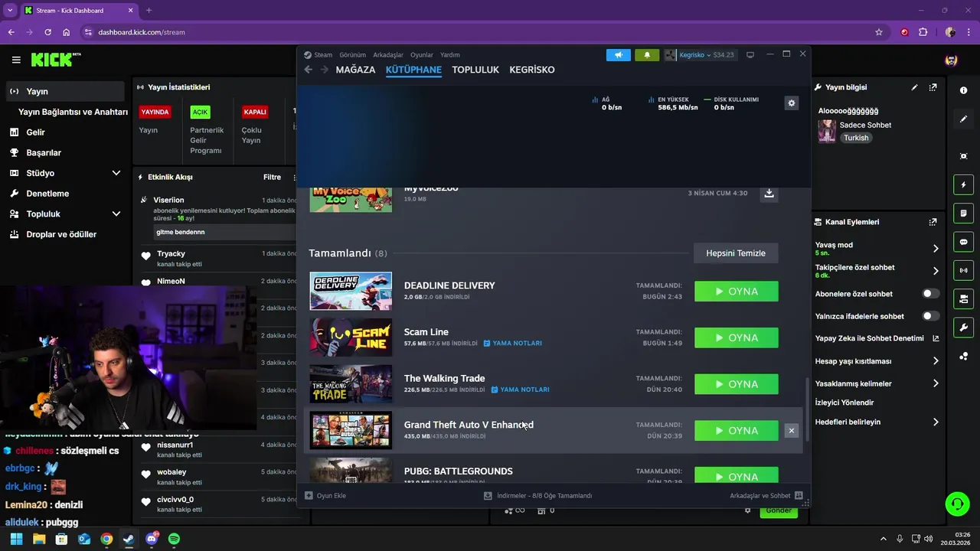980x551 pixels.
Task: Click Grand Theft Auto V thumbnail
Action: [x=351, y=431]
